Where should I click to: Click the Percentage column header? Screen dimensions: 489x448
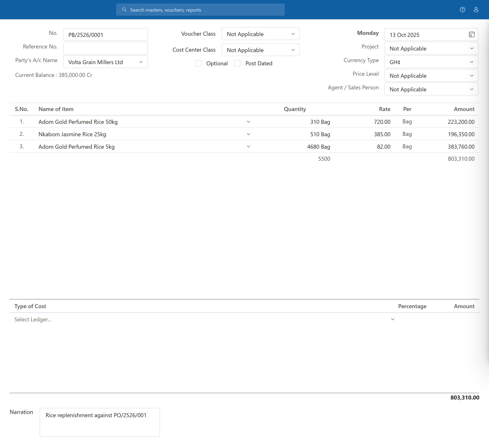412,306
